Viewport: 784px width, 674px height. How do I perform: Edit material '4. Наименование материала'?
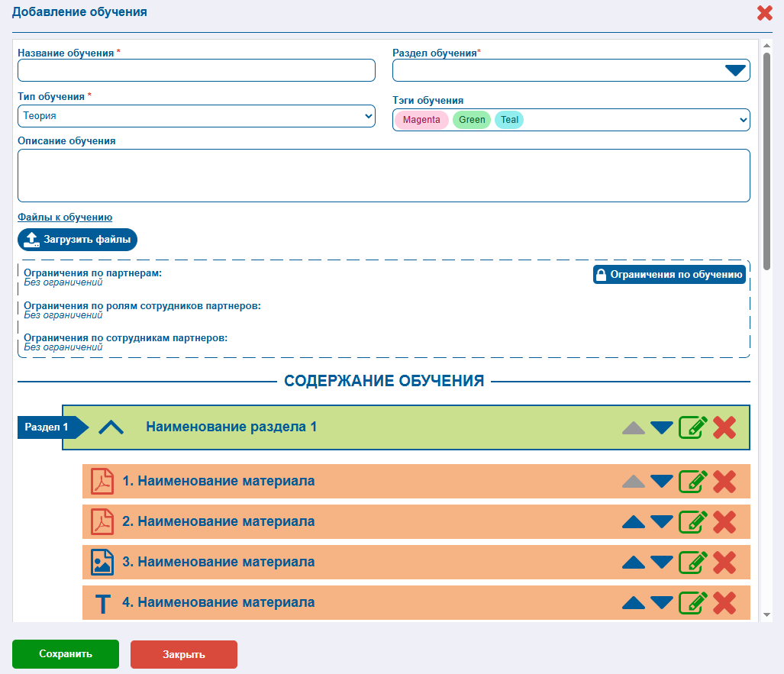pos(693,603)
